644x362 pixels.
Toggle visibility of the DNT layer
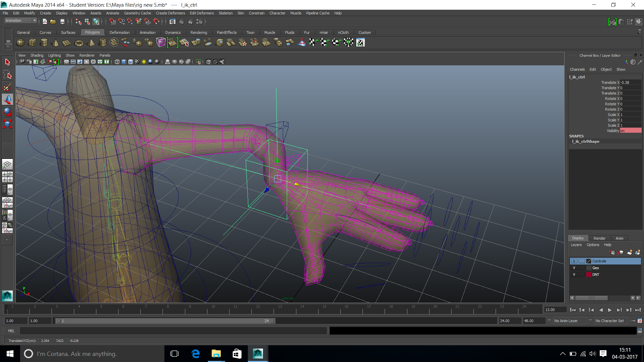(x=574, y=274)
